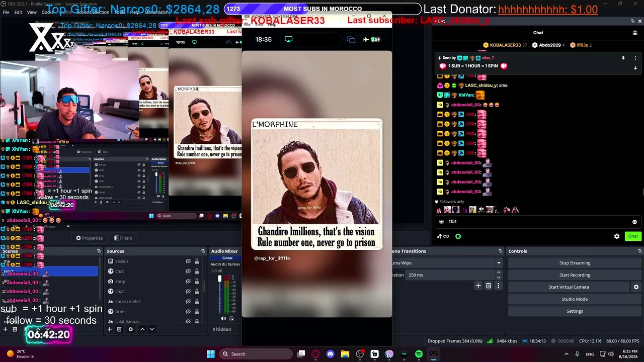Expand the pinned chat message arrow

pos(635,68)
